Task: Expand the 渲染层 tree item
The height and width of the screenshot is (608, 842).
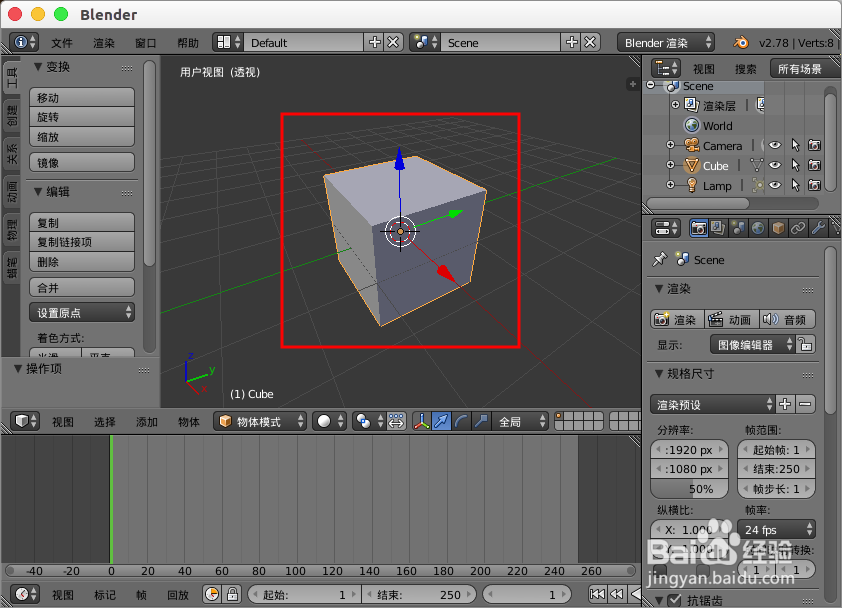Action: (676, 105)
